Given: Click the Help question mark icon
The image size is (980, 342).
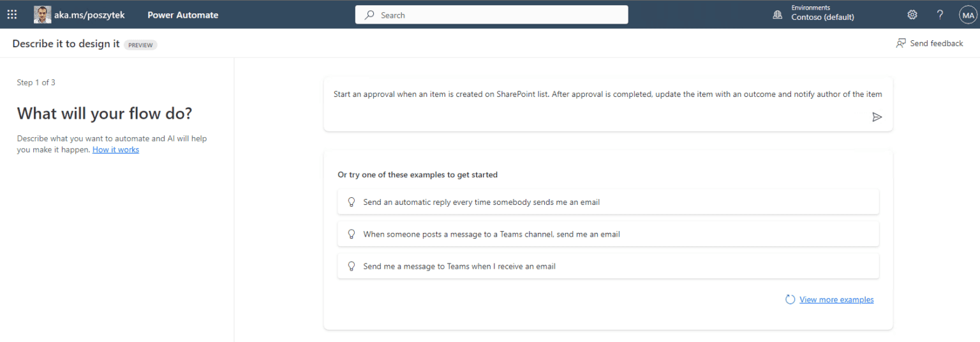Looking at the screenshot, I should coord(940,15).
